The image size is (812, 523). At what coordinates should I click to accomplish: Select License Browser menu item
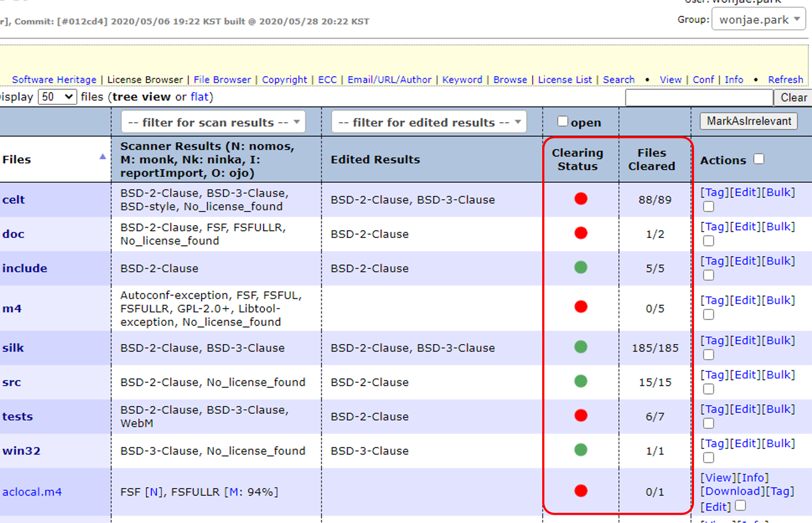click(145, 79)
